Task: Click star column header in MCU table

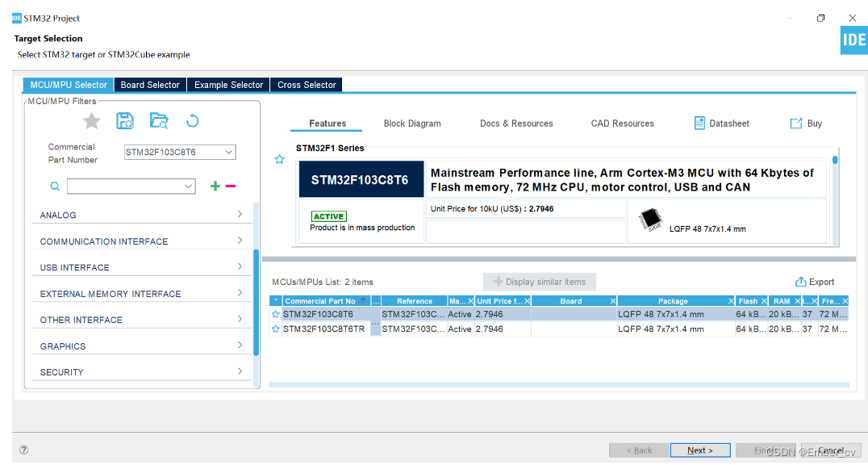Action: tap(276, 301)
